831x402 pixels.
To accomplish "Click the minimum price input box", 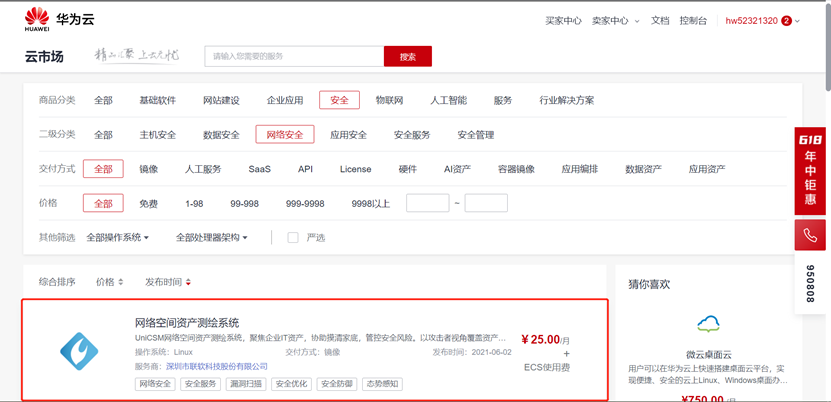I will [427, 204].
